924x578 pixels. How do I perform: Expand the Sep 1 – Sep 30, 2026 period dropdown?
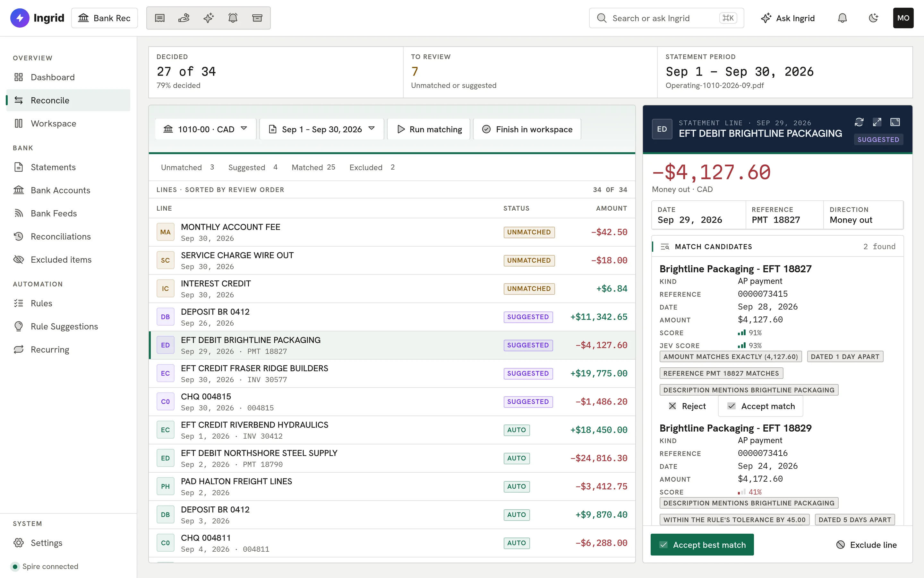[x=321, y=129]
